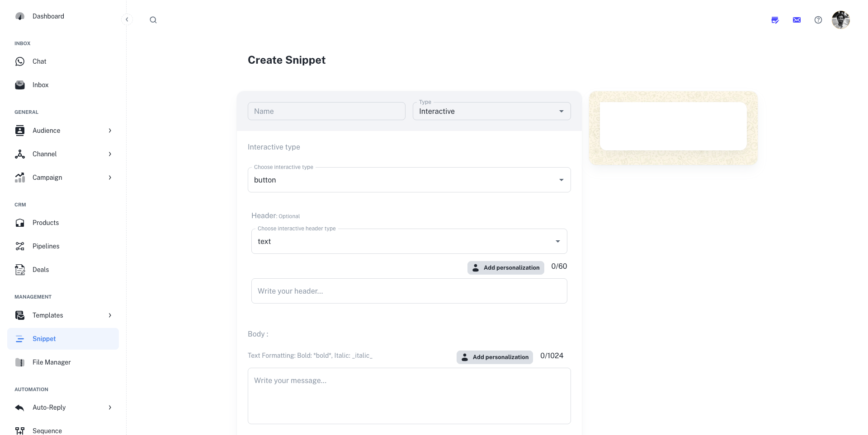Expand the Campaign menu chevron
868x435 pixels.
click(x=110, y=178)
